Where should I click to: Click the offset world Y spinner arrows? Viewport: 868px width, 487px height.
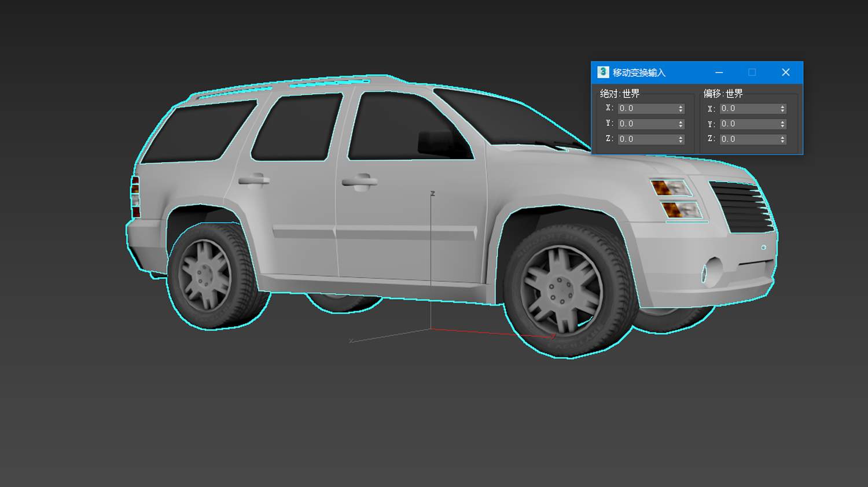point(783,124)
